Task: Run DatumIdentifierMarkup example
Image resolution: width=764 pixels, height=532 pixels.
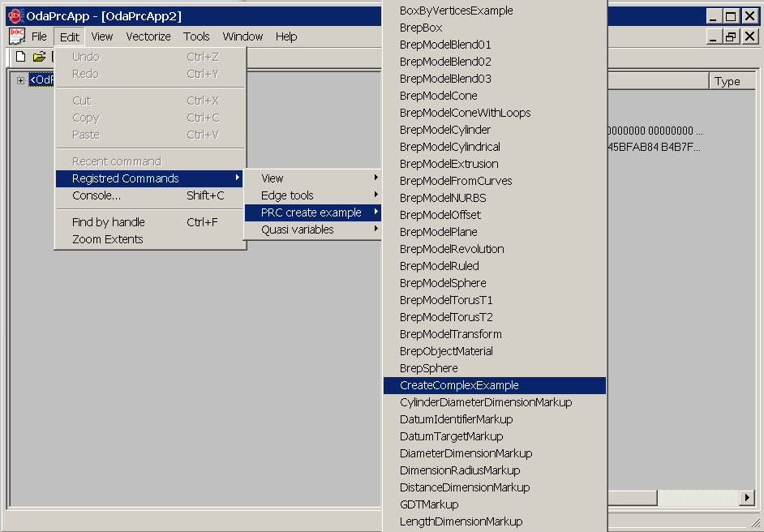Action: click(495, 419)
